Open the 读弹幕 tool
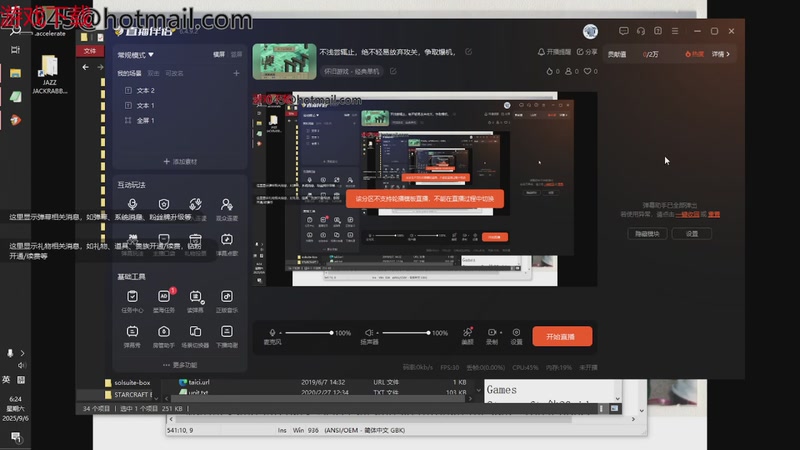800x450 pixels. [195, 301]
